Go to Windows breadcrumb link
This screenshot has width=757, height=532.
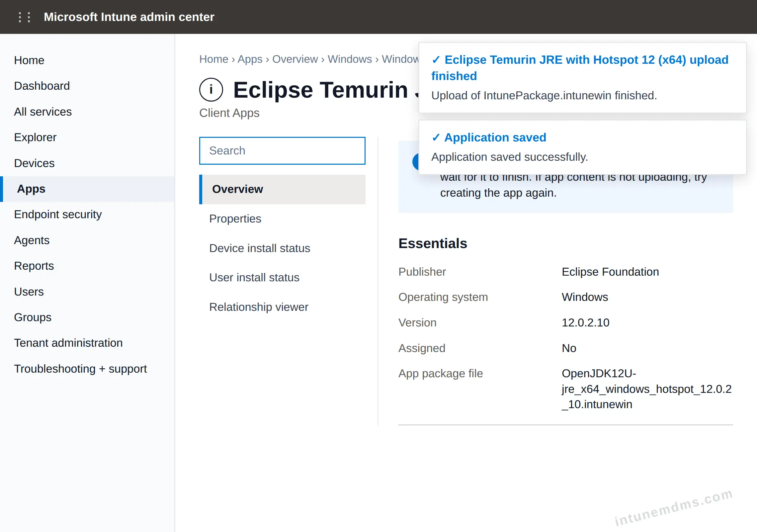pos(350,59)
